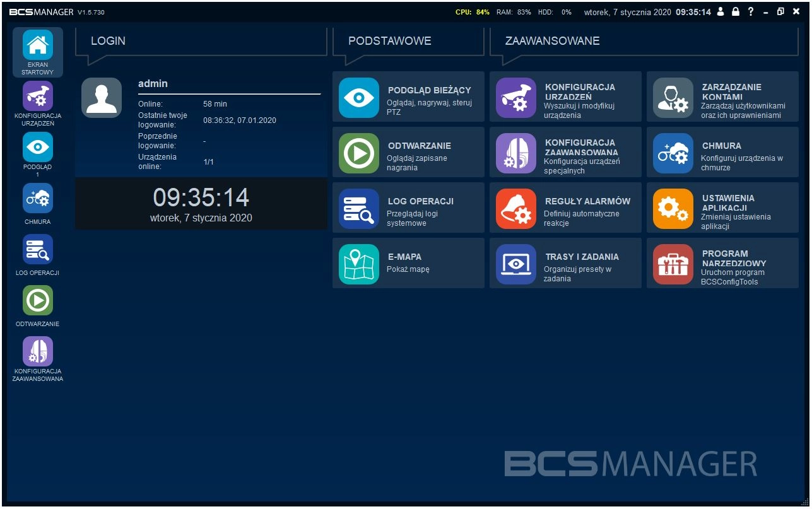Launch Program Narzędziowy BCSConfigTools

(x=722, y=263)
